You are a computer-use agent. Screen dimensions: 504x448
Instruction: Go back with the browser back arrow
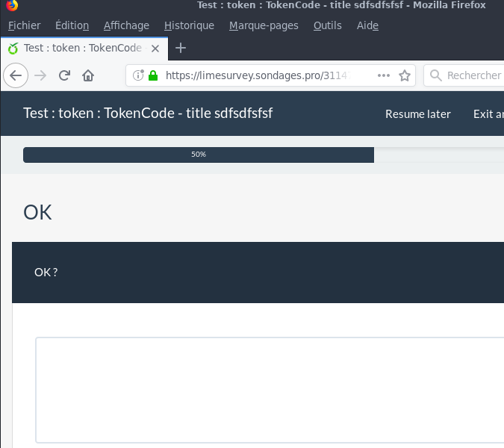tap(16, 75)
